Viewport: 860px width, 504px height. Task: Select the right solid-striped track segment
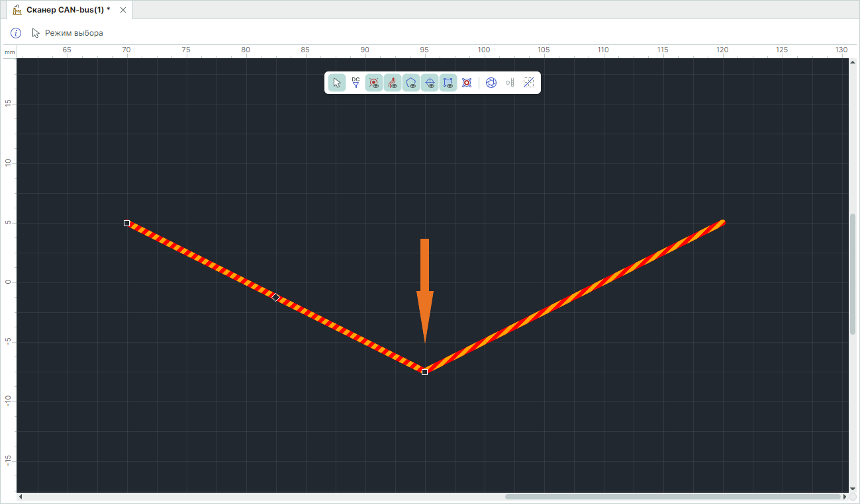pos(574,297)
